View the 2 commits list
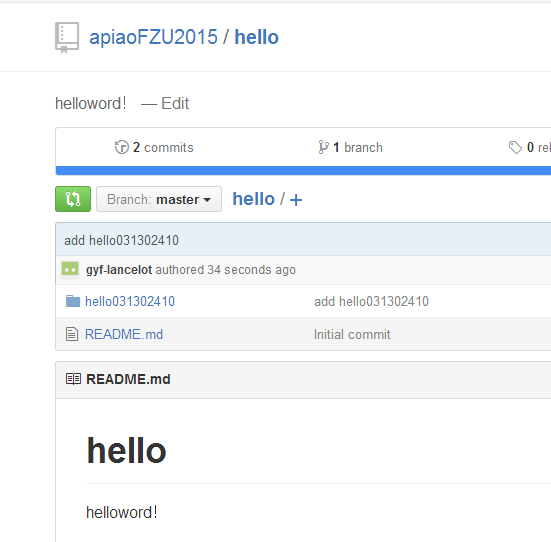The height and width of the screenshot is (542, 551). [163, 147]
